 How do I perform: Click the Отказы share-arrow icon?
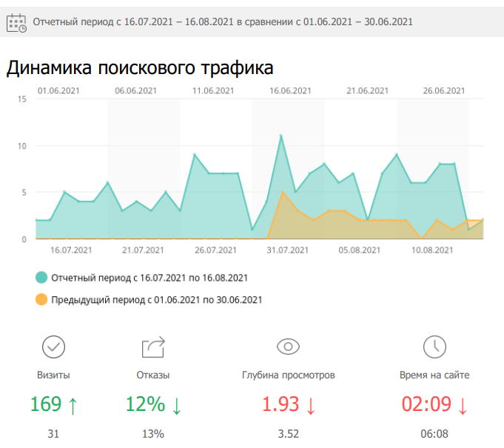[153, 347]
